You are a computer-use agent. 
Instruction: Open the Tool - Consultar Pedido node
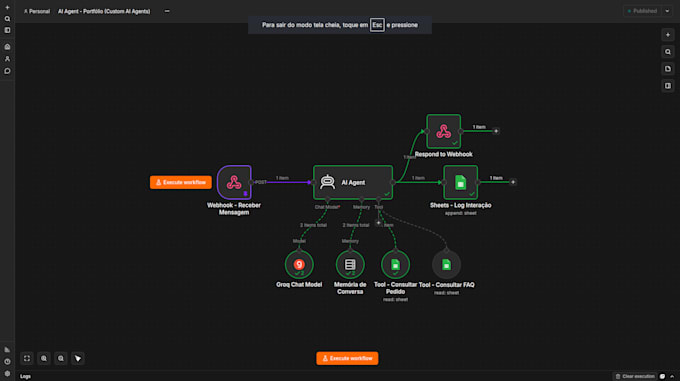pyautogui.click(x=395, y=264)
